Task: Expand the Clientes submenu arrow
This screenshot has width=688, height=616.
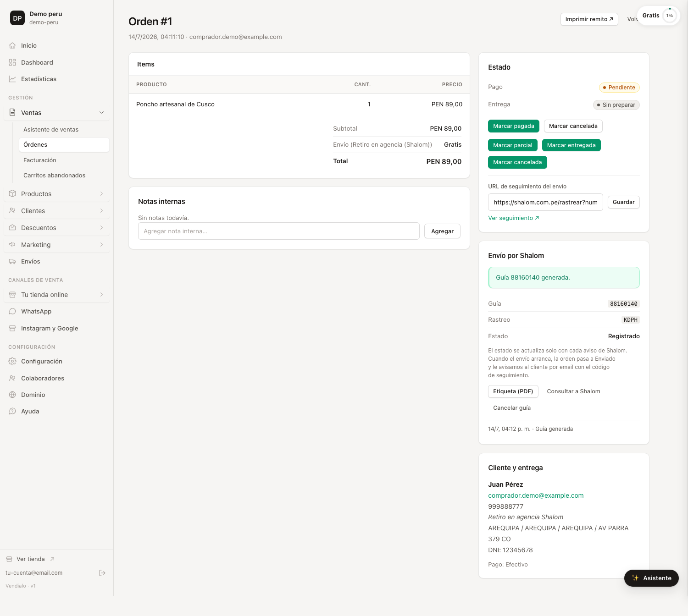Action: pos(102,211)
